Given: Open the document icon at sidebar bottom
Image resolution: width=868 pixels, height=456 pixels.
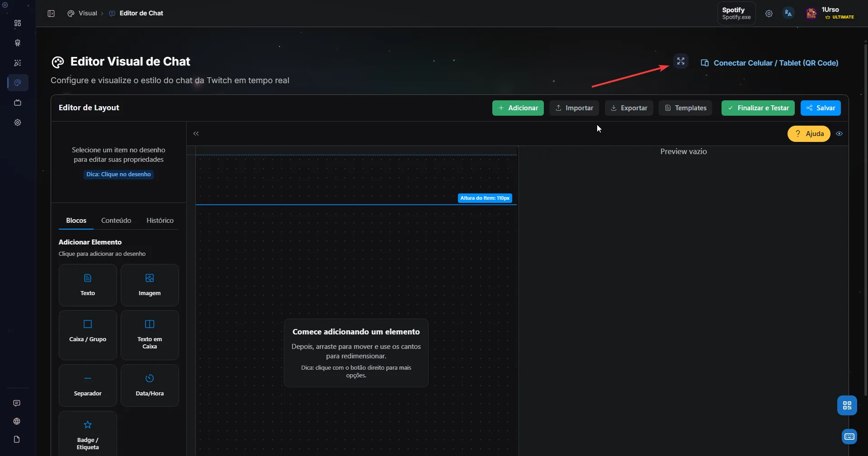Looking at the screenshot, I should click(x=17, y=440).
